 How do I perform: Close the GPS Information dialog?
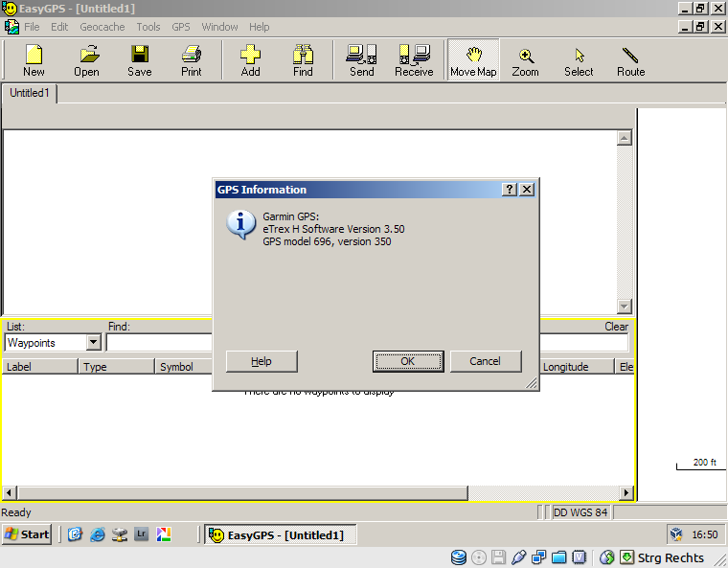coord(527,190)
